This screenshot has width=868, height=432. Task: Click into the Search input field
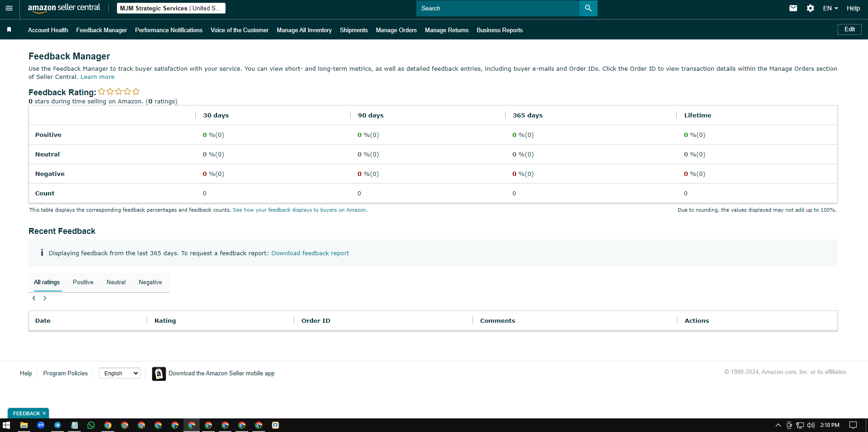498,8
